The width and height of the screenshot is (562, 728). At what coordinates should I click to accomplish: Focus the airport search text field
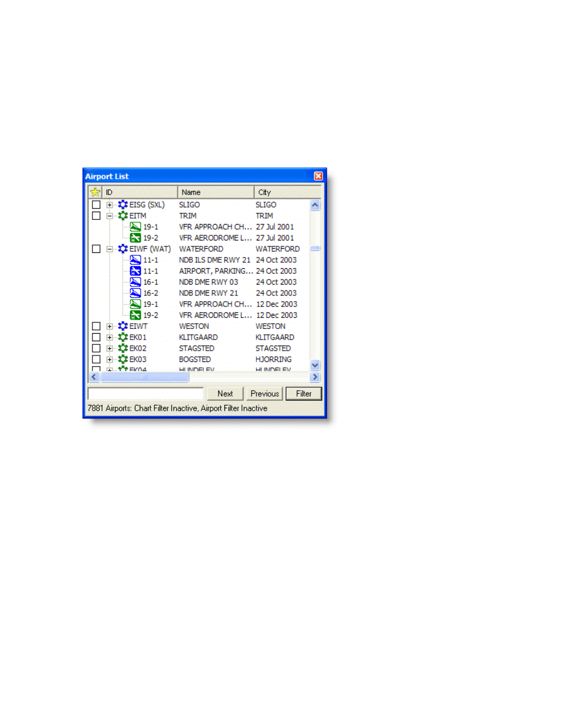point(146,394)
